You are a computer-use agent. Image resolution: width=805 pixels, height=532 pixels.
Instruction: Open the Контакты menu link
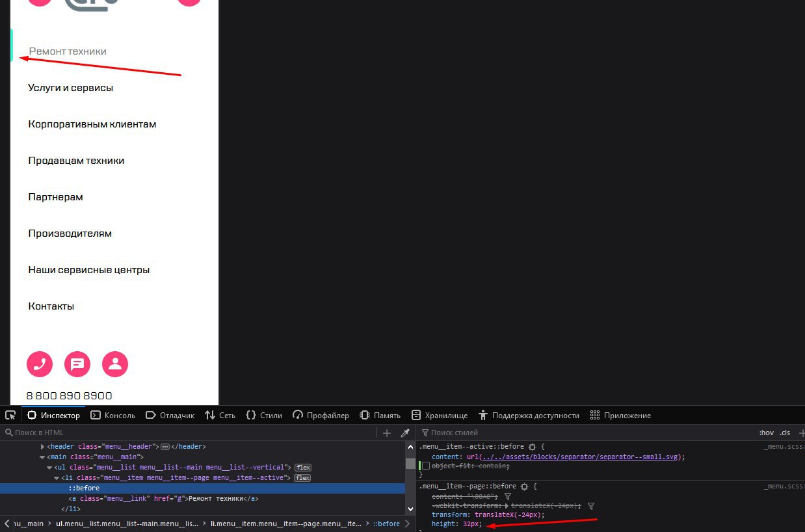(51, 306)
